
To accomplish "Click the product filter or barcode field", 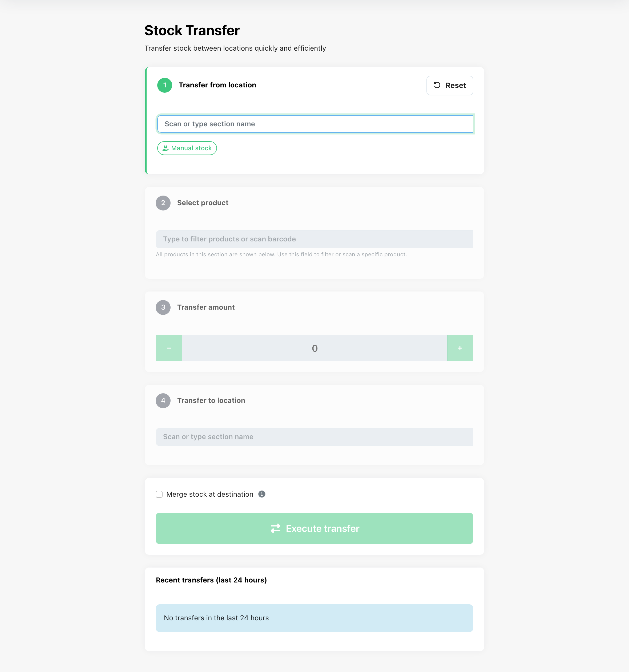I will pyautogui.click(x=314, y=239).
